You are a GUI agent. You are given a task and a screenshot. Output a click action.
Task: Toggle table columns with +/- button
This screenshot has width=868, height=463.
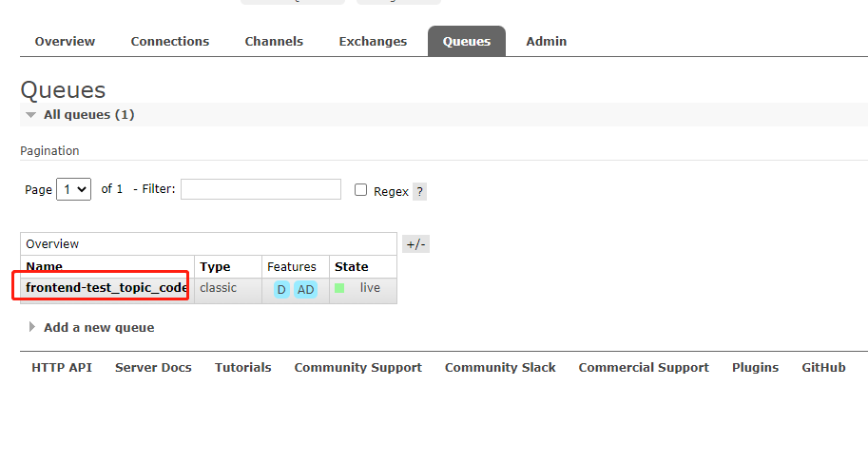coord(415,244)
